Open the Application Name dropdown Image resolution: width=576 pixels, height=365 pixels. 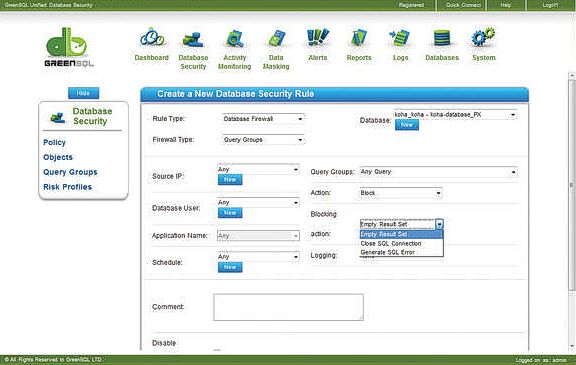click(258, 236)
